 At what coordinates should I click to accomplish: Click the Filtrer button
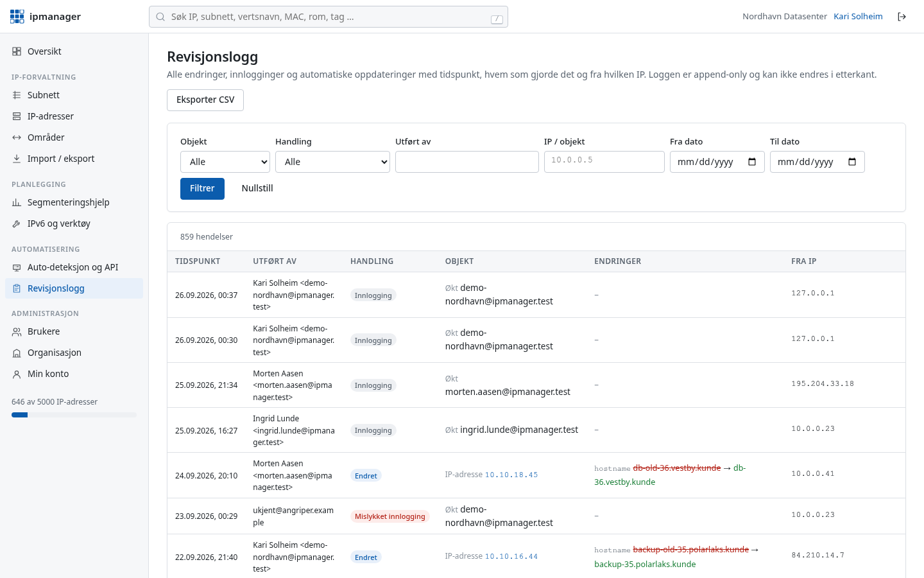(x=202, y=189)
